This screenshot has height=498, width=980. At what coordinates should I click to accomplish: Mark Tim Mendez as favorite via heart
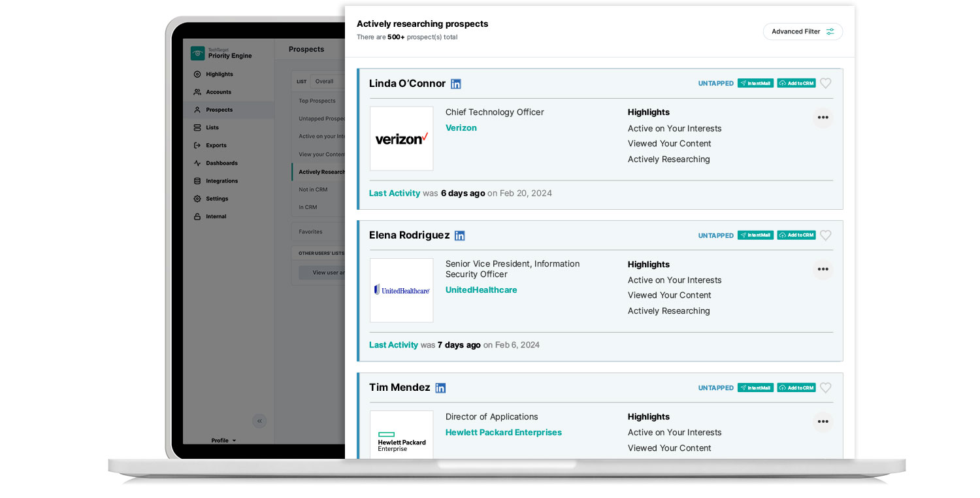pos(826,388)
